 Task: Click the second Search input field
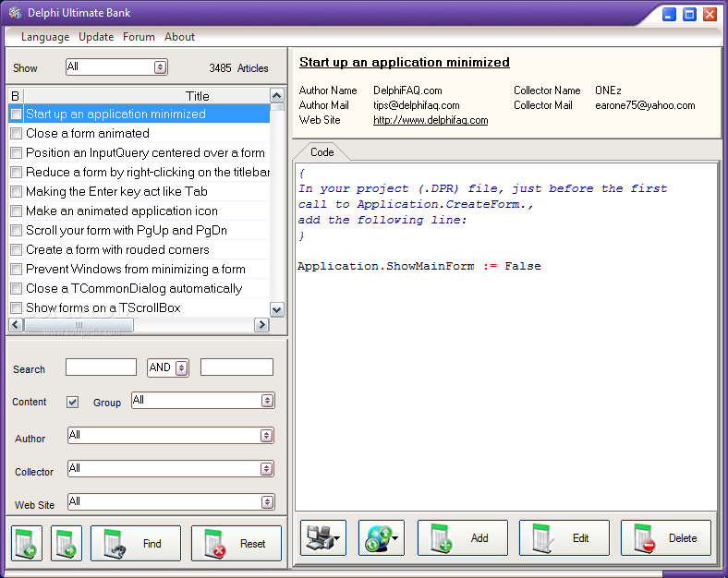237,367
